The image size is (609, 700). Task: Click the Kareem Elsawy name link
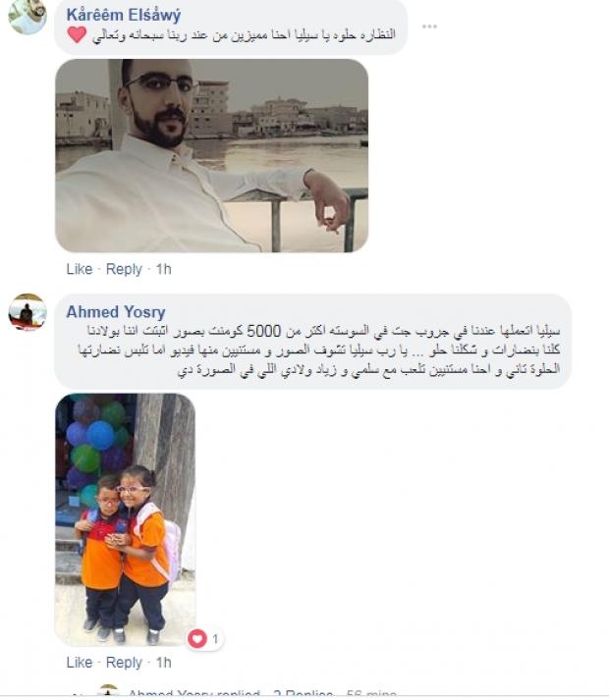click(x=124, y=15)
